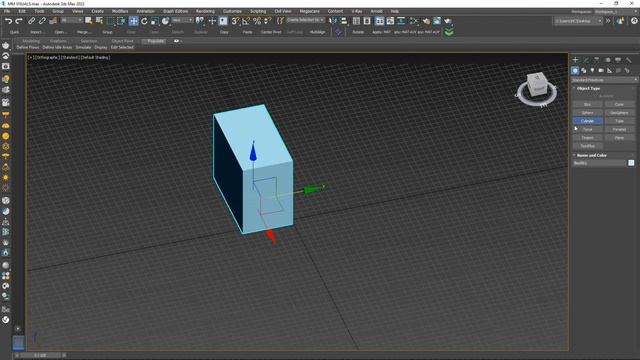Screen dimensions: 640x360
Task: Open the Modifiers menu
Action: click(120, 11)
